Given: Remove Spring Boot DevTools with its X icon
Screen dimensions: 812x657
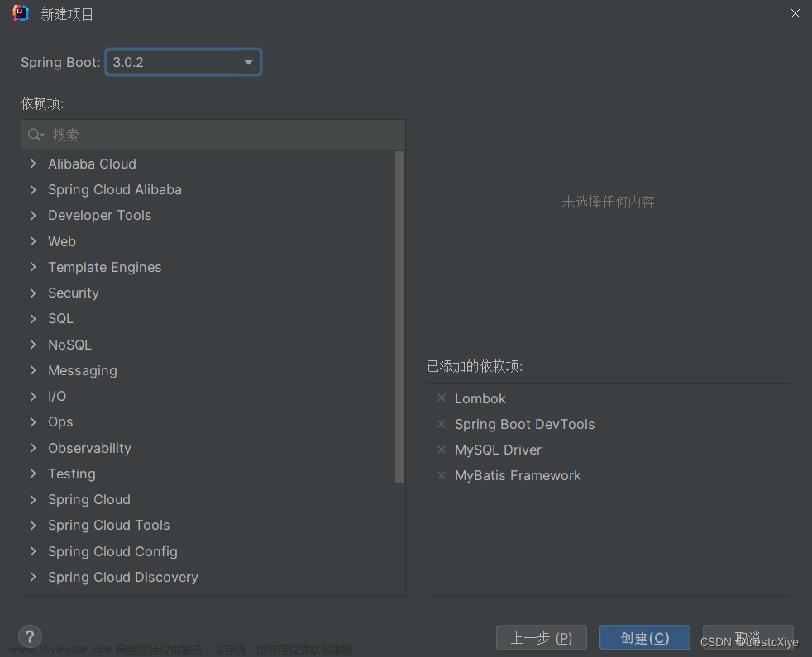Looking at the screenshot, I should pyautogui.click(x=442, y=424).
